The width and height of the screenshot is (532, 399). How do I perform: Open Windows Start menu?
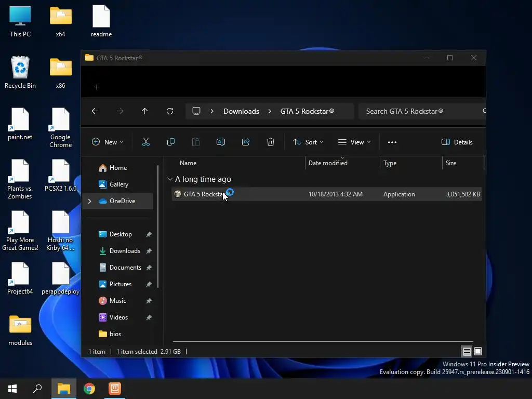[x=12, y=389]
